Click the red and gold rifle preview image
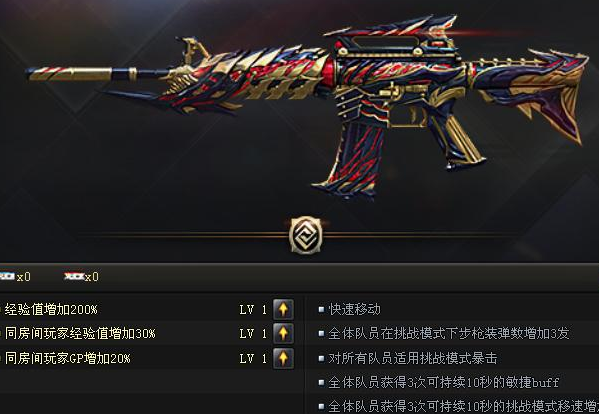This screenshot has width=599, height=414. pos(308,105)
